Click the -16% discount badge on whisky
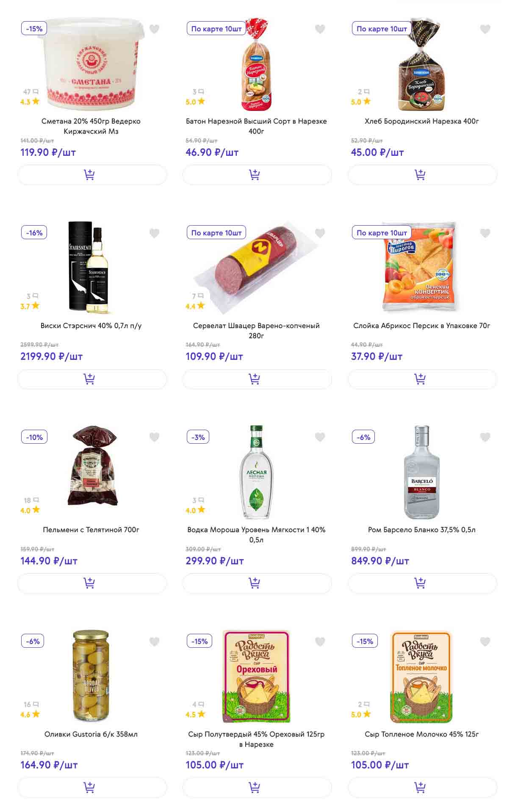The width and height of the screenshot is (507, 812). [x=34, y=233]
